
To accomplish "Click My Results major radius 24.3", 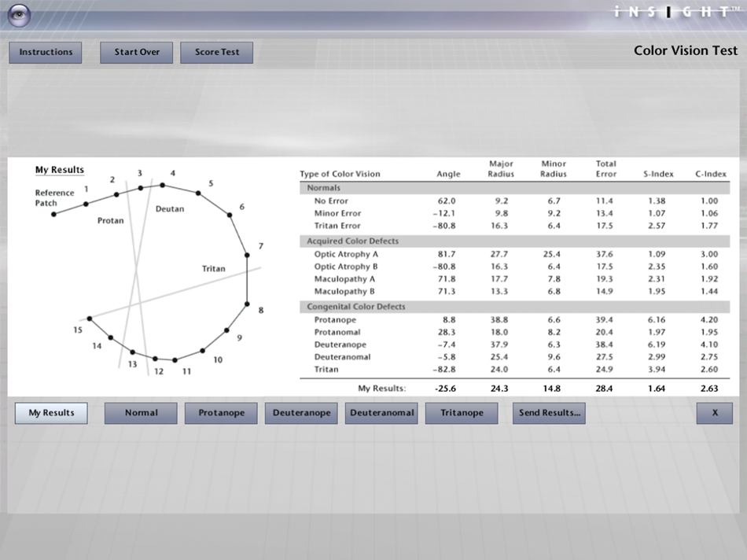I will (x=499, y=389).
